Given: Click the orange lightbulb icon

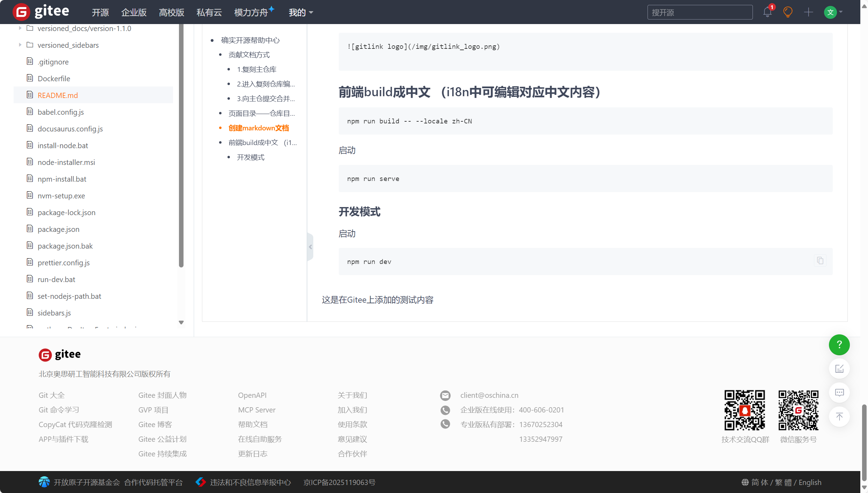Looking at the screenshot, I should (788, 12).
